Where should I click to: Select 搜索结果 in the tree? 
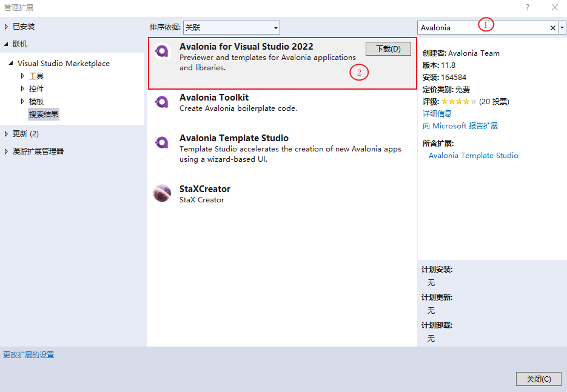(x=44, y=115)
